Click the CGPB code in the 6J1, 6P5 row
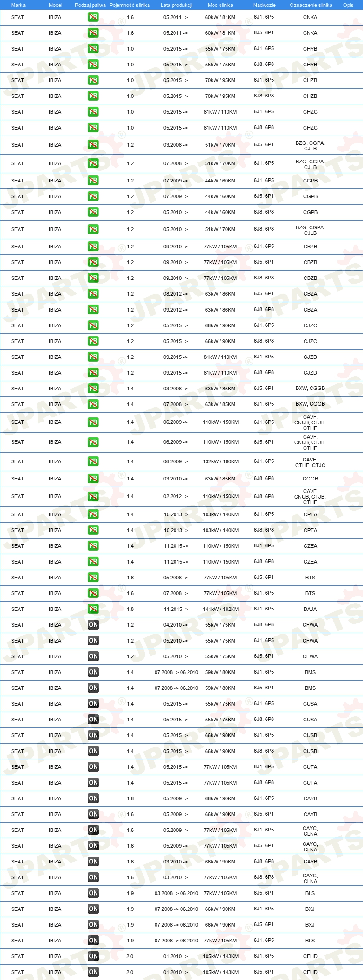The height and width of the screenshot is (980, 363). (310, 181)
